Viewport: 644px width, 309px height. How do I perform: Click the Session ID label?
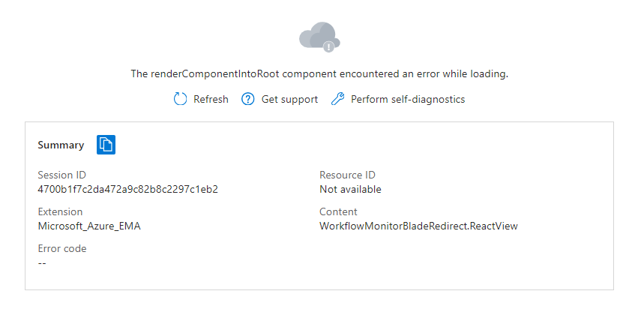(x=61, y=175)
